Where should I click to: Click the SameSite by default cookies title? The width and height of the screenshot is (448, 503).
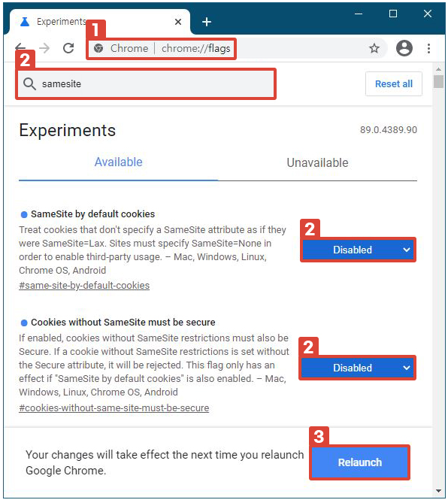coord(92,214)
